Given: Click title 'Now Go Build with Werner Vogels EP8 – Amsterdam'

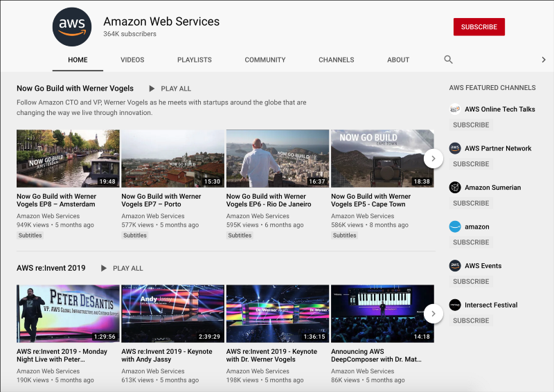Looking at the screenshot, I should click(57, 200).
